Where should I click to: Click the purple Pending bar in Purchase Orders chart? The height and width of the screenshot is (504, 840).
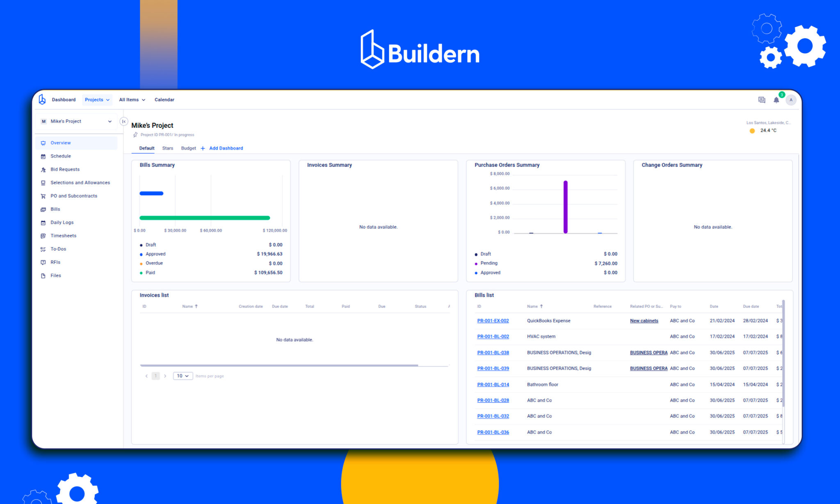(x=566, y=207)
